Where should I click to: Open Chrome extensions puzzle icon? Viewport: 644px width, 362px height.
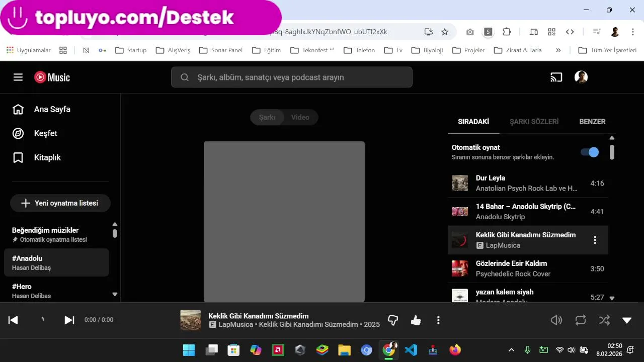[x=507, y=32]
